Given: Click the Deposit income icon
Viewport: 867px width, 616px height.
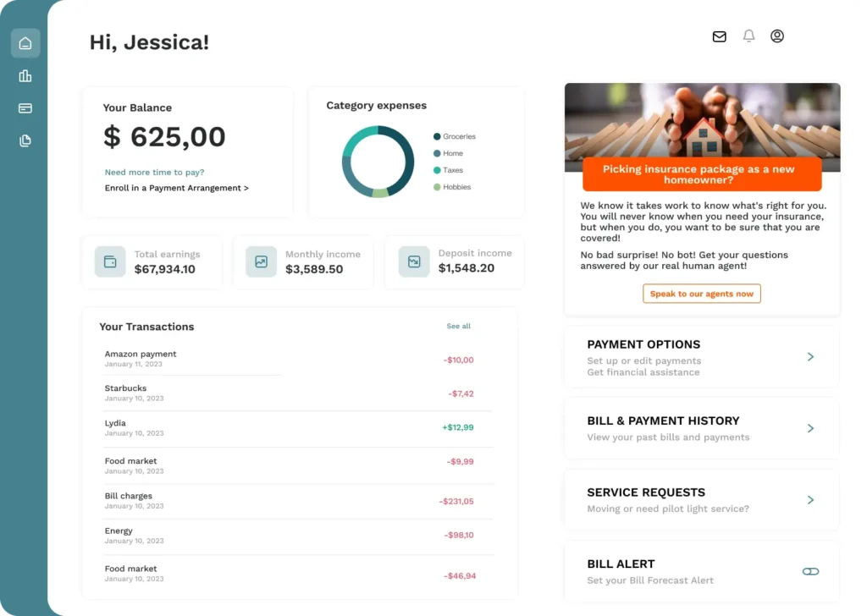Looking at the screenshot, I should pos(414,261).
